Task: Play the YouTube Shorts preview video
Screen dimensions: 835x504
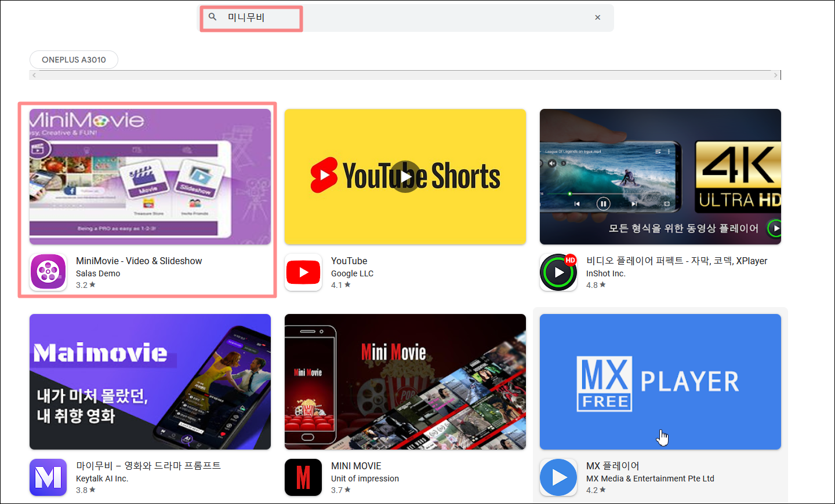Action: coord(405,177)
